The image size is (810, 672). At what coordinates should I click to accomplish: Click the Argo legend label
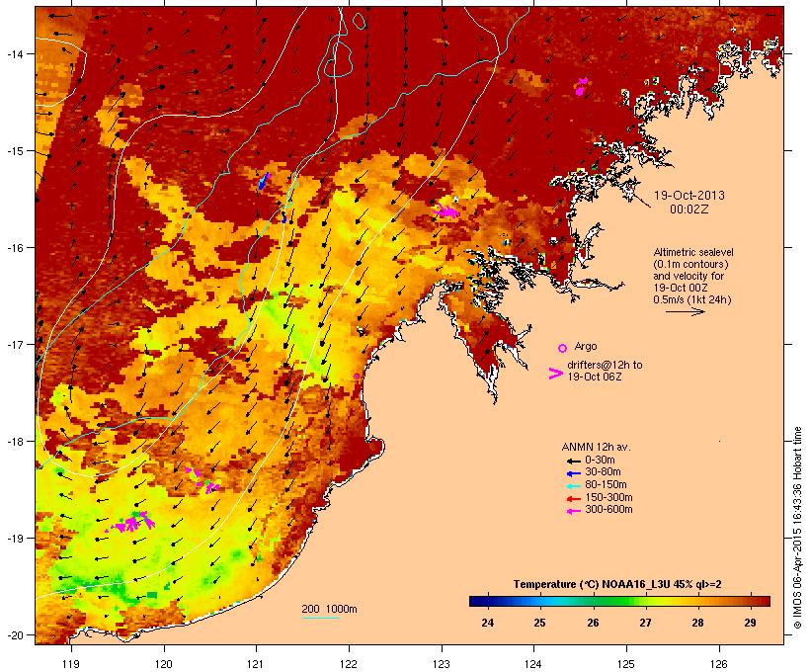pyautogui.click(x=586, y=346)
